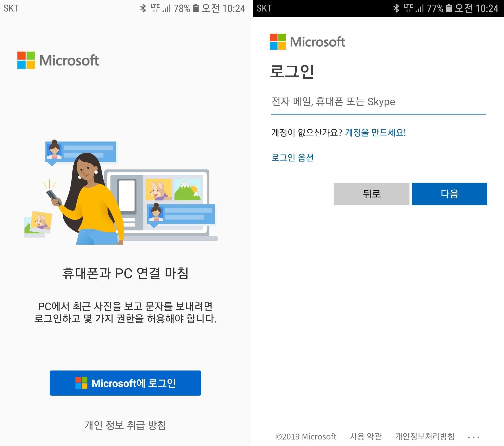The height and width of the screenshot is (446, 504).
Task: Tap the battery icon in right status bar
Action: (449, 8)
